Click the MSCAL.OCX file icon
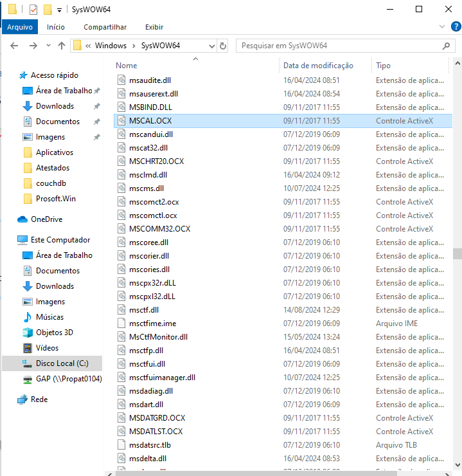 [121, 121]
